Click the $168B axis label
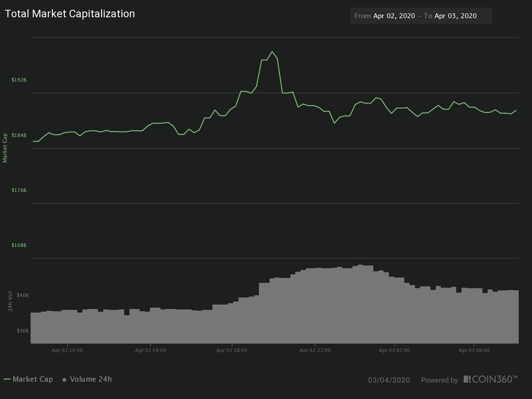532x399 pixels. pyautogui.click(x=20, y=245)
